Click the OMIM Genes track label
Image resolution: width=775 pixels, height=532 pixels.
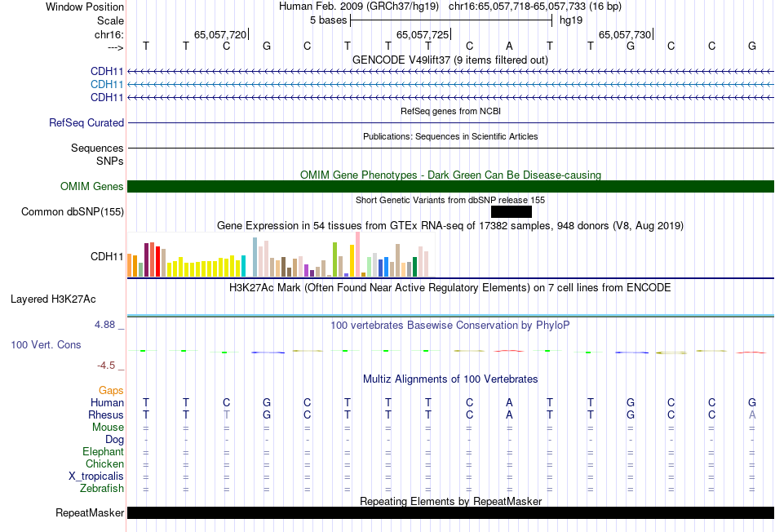pyautogui.click(x=92, y=186)
